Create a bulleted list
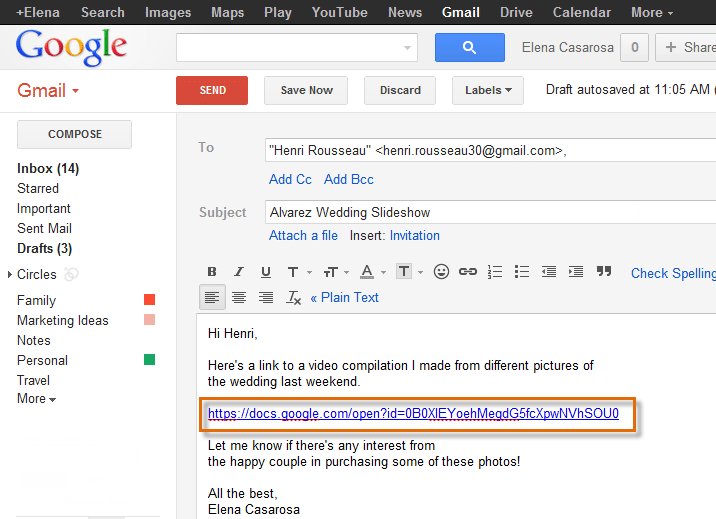716x519 pixels. (522, 272)
